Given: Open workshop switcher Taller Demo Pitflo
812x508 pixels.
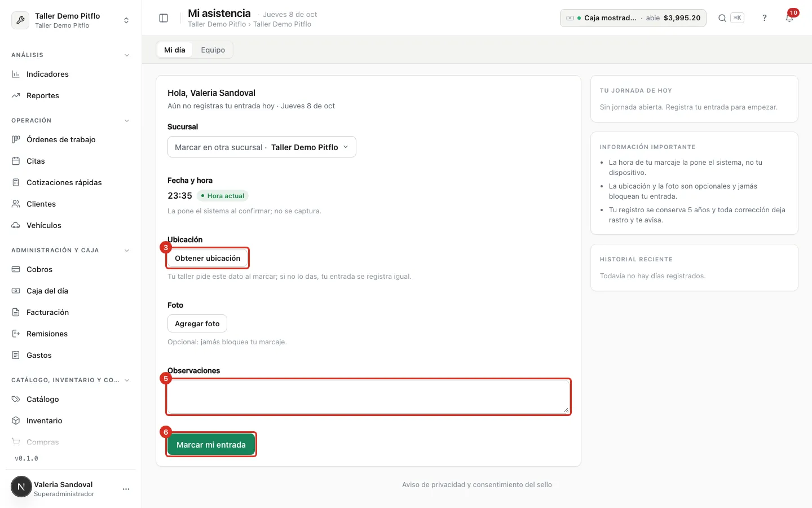Looking at the screenshot, I should click(x=71, y=20).
